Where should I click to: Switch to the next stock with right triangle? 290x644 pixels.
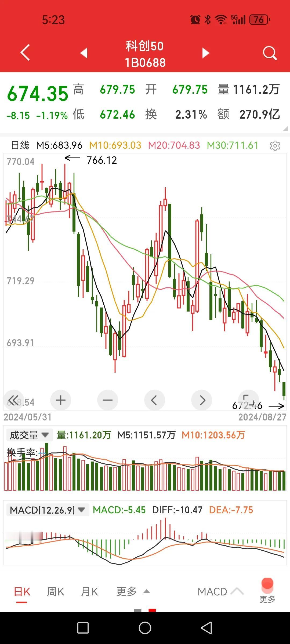pos(206,53)
